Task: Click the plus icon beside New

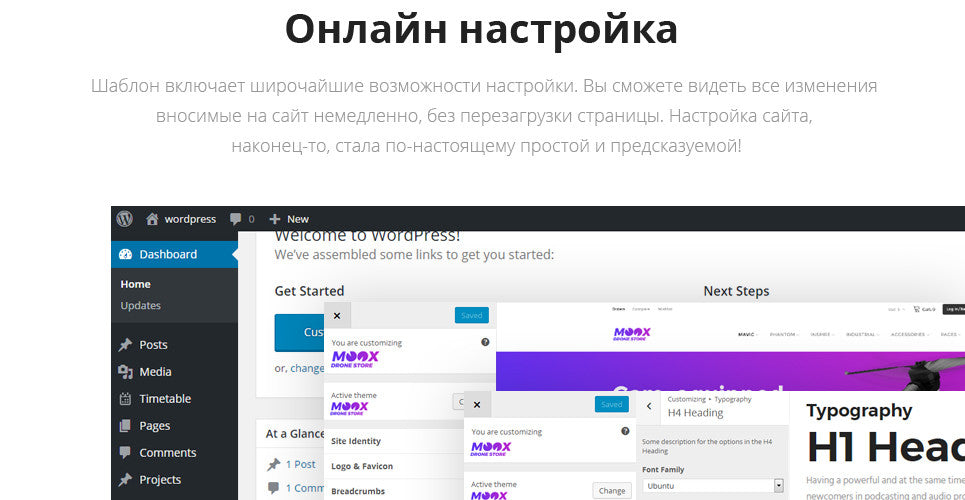Action: (x=274, y=219)
